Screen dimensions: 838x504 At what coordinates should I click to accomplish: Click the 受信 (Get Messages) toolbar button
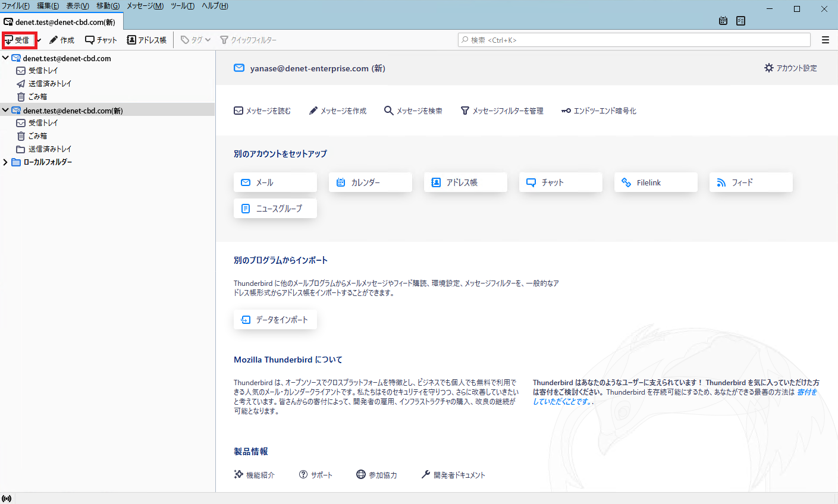point(17,40)
